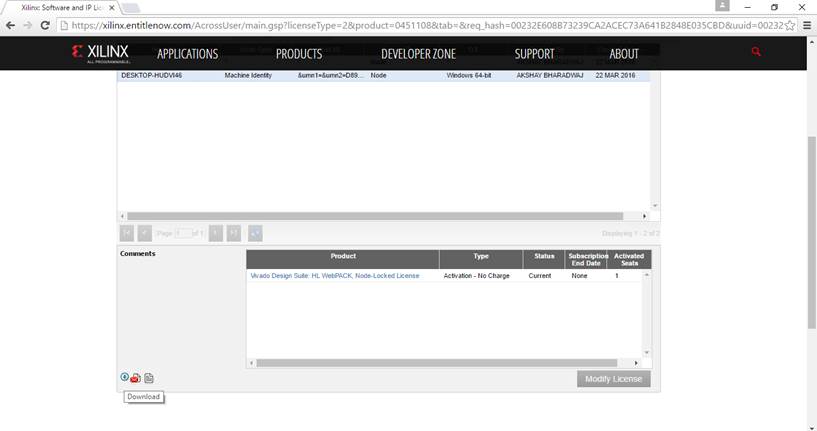Close the Xilinx Software and IP tab
The width and height of the screenshot is (817, 431).
[112, 8]
